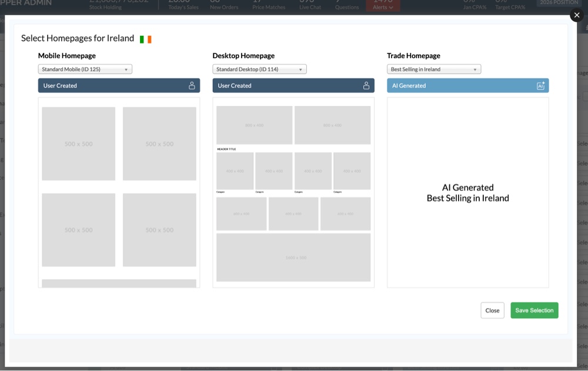This screenshot has height=371, width=588.
Task: Click the top-left 500x500 mobile placeholder tile
Action: (x=79, y=143)
